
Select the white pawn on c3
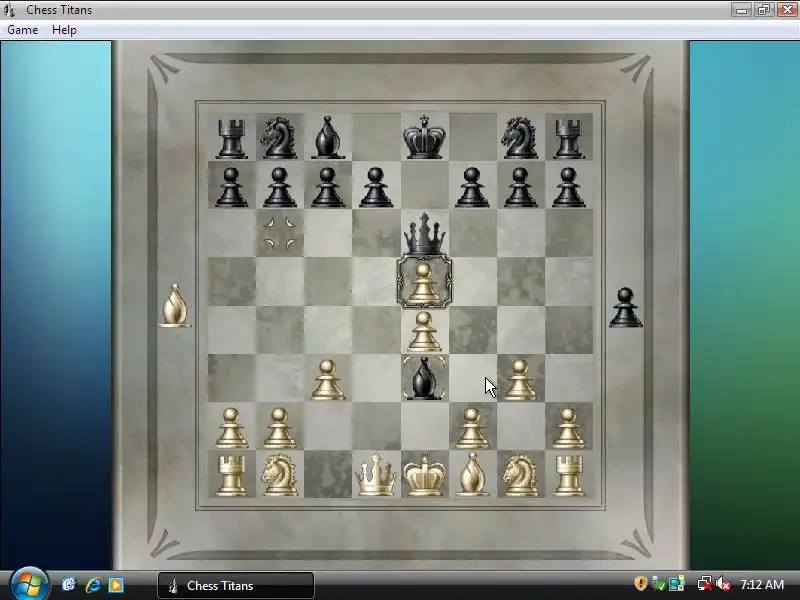click(327, 380)
